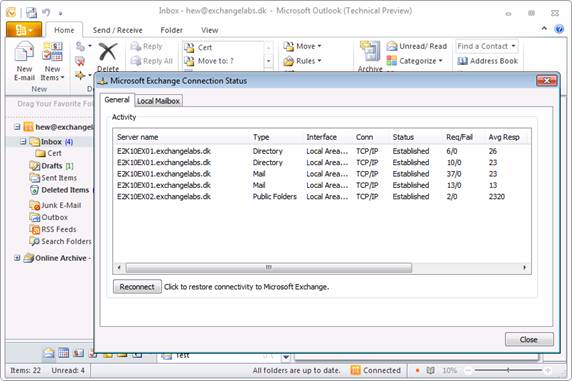Click the Calendar navigation icon

pos(63,353)
